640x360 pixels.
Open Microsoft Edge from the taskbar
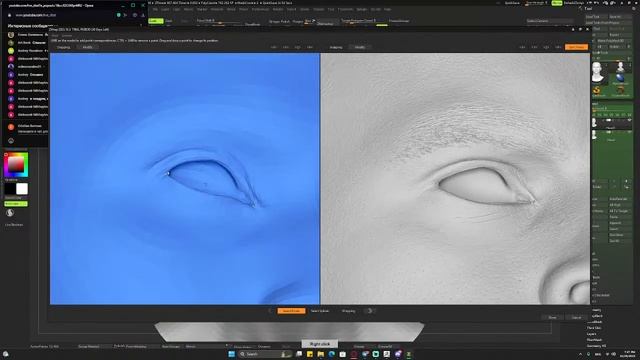pyautogui.click(x=331, y=354)
